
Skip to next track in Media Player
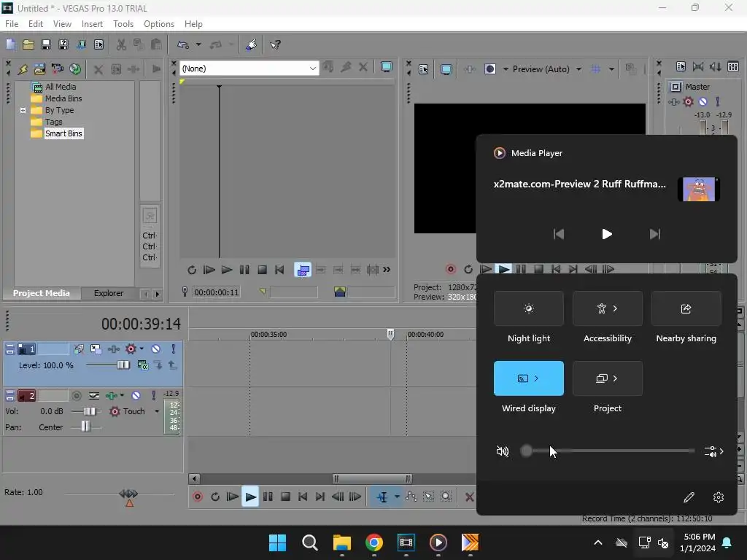point(655,234)
